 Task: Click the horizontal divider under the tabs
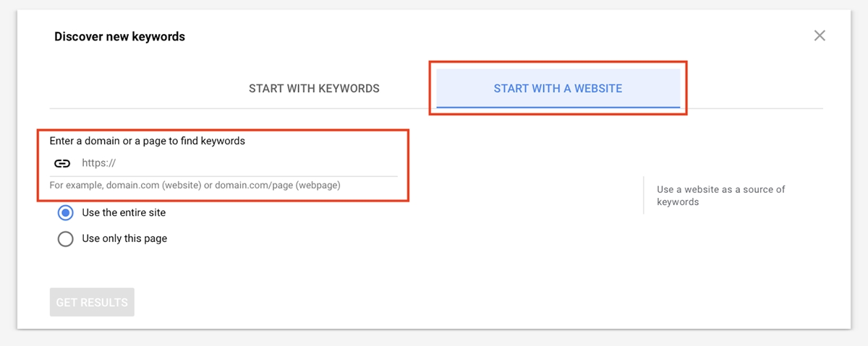coord(436,108)
